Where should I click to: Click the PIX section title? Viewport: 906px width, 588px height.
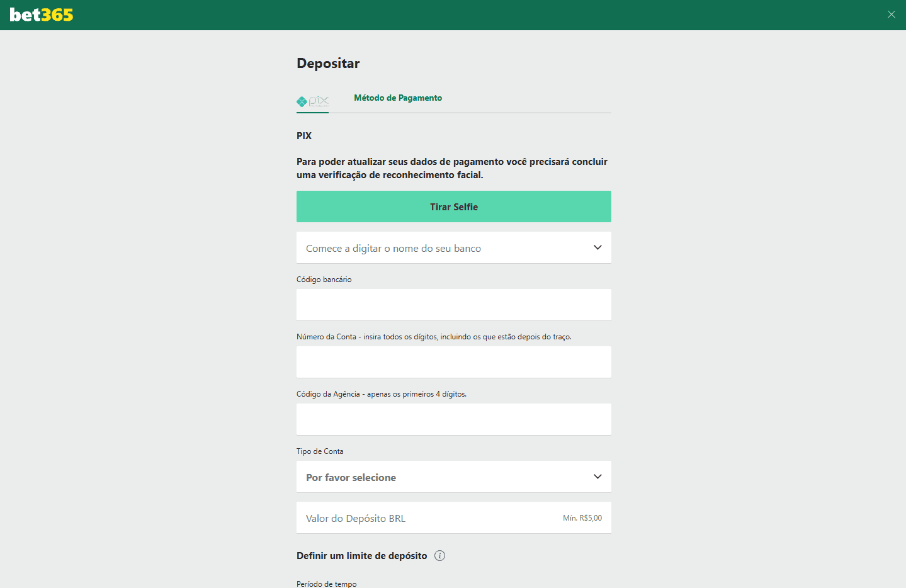click(x=304, y=136)
